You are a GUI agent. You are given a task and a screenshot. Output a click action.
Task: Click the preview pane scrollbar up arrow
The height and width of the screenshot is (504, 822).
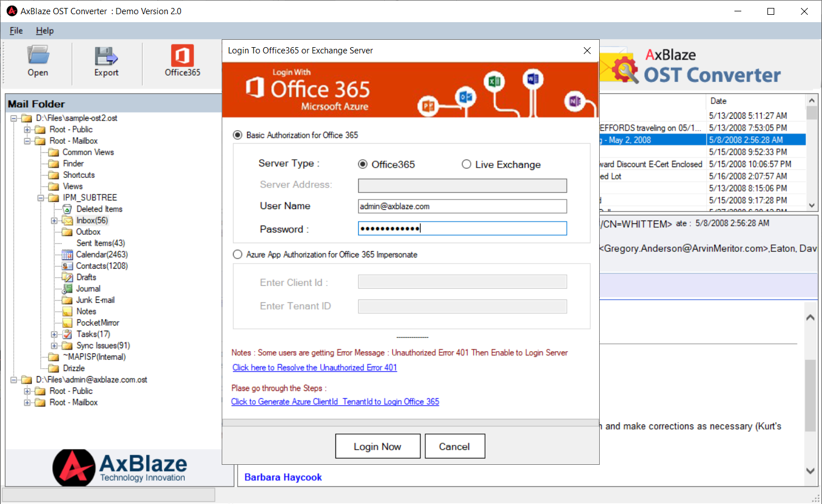pyautogui.click(x=811, y=318)
